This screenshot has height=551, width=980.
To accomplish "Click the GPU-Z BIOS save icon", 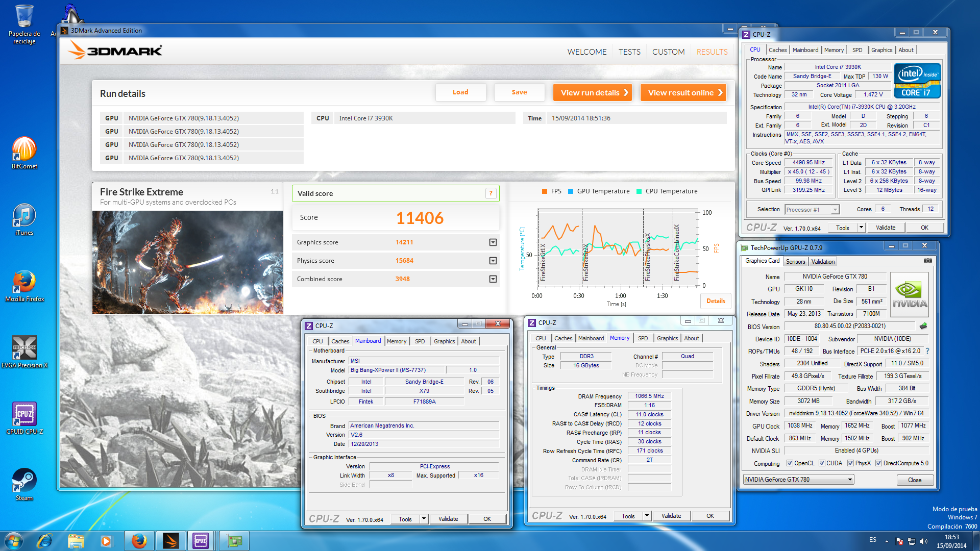I will [x=923, y=326].
